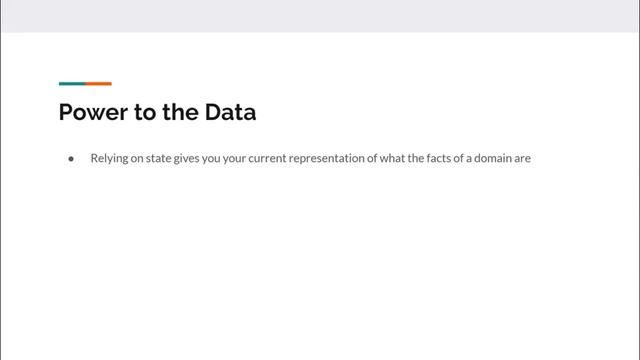Click the word 'to' in the title
Viewport: 640px width, 360px height.
pos(145,112)
